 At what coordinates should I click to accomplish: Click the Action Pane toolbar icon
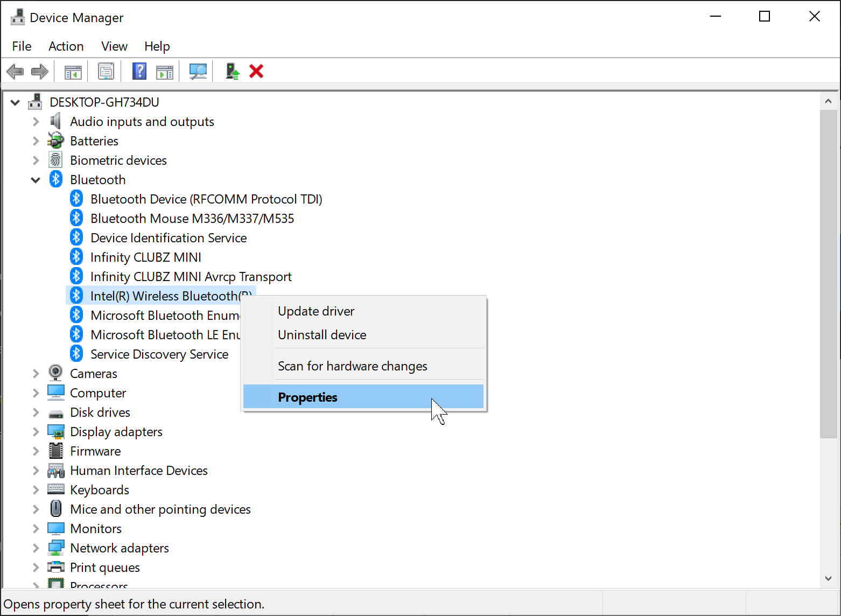[x=165, y=71]
